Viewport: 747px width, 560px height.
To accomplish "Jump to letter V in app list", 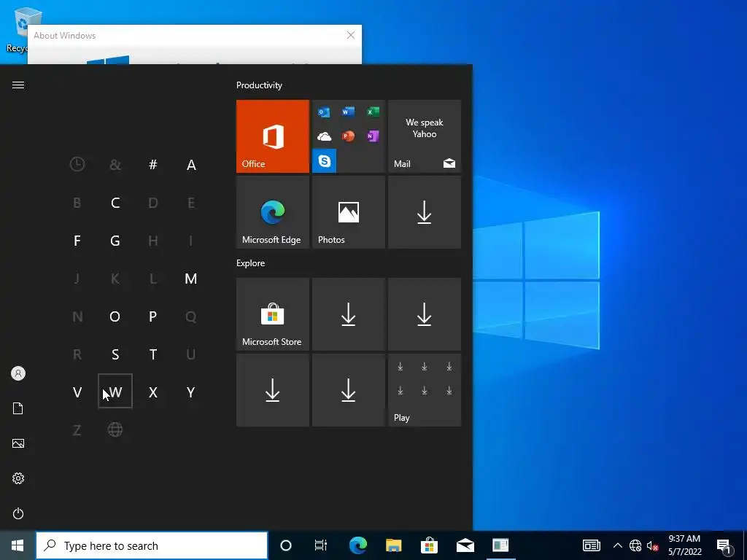I will 77,392.
